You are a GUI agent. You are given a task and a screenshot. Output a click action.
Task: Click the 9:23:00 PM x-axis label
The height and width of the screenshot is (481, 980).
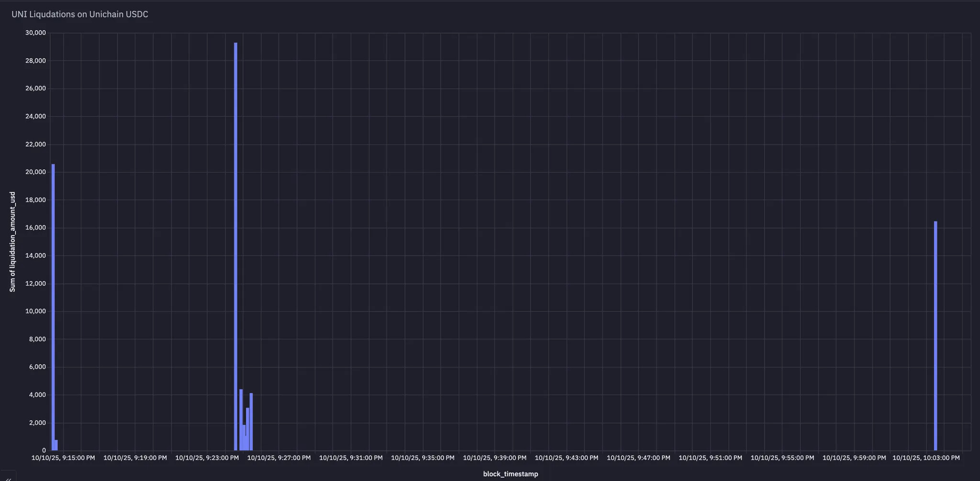207,458
